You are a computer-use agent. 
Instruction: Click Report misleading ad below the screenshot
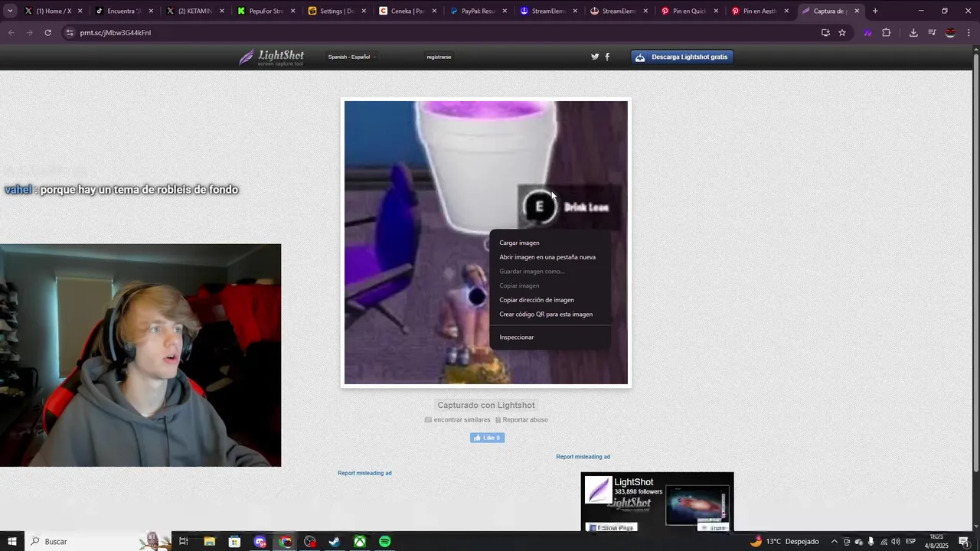[x=364, y=473]
